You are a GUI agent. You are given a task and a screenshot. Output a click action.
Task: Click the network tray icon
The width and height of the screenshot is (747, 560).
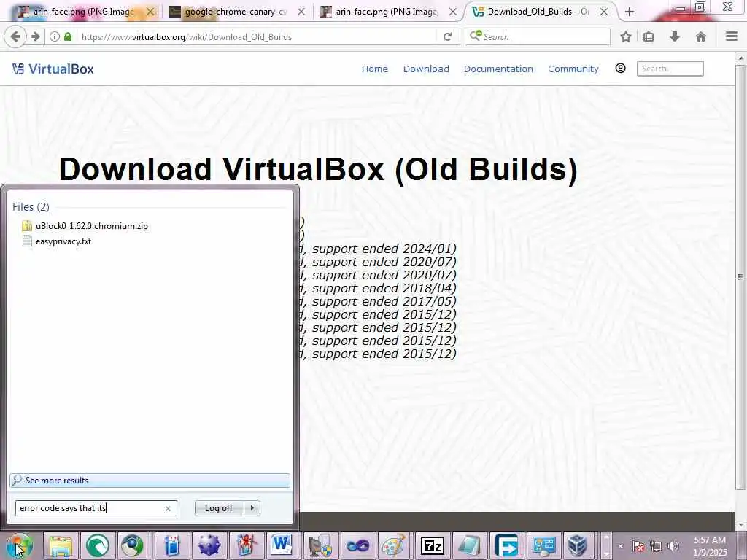tap(656, 546)
